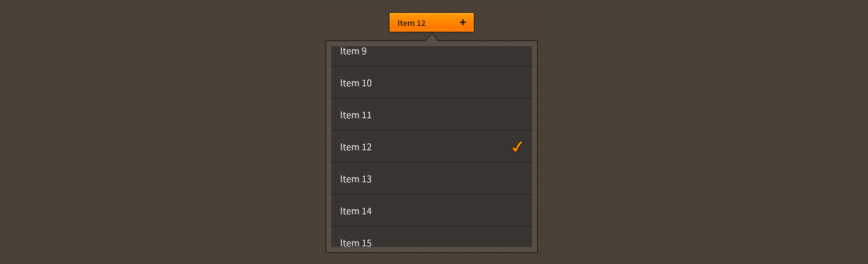This screenshot has height=264, width=868.
Task: Select the Item 14 option
Action: click(432, 211)
